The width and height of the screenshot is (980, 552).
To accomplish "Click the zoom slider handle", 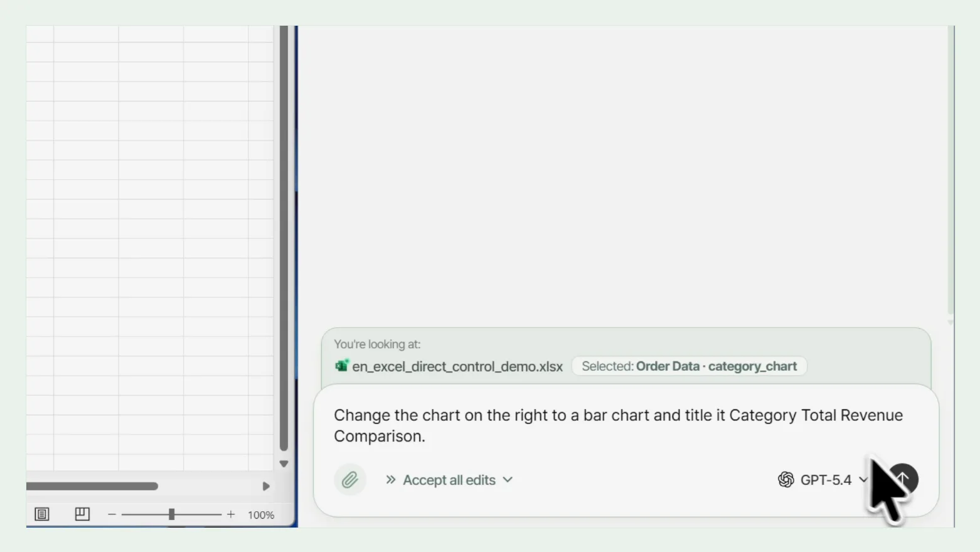I will pos(171,514).
